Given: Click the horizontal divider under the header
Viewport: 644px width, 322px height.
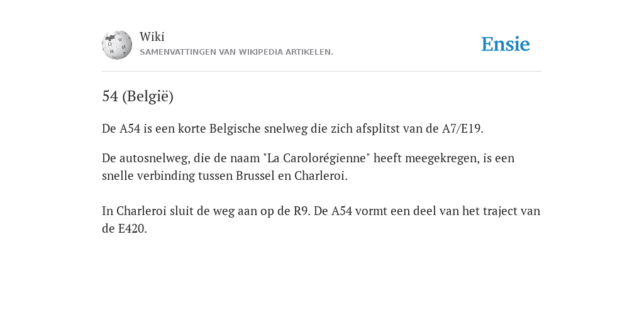Looking at the screenshot, I should (x=322, y=72).
